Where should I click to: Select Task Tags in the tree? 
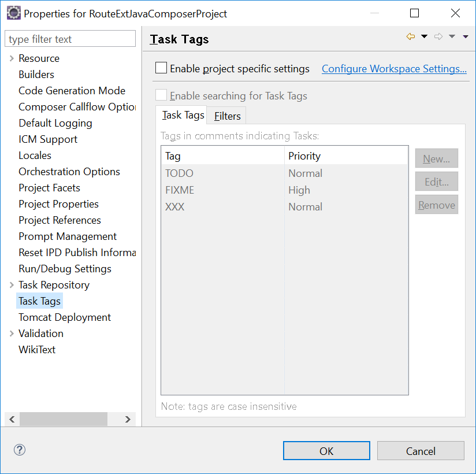point(39,301)
